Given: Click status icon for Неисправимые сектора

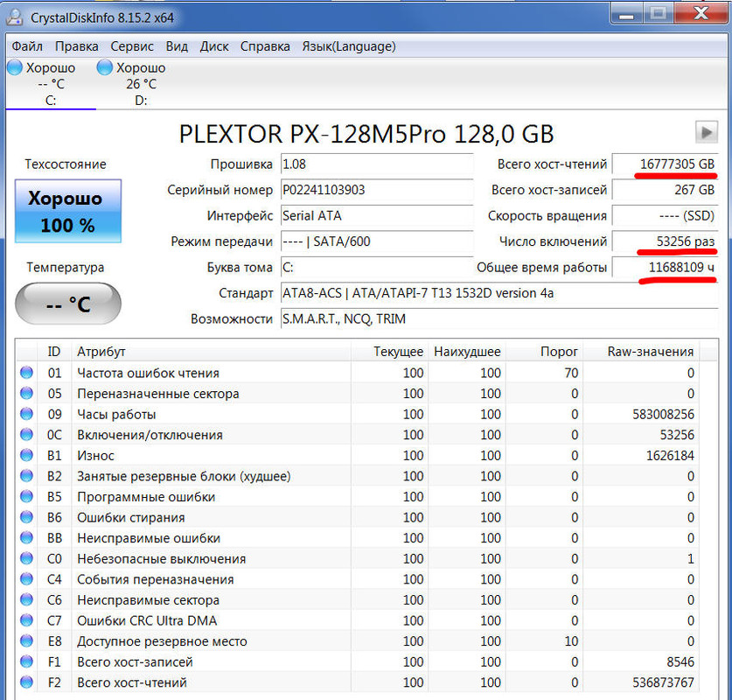Looking at the screenshot, I should point(26,599).
